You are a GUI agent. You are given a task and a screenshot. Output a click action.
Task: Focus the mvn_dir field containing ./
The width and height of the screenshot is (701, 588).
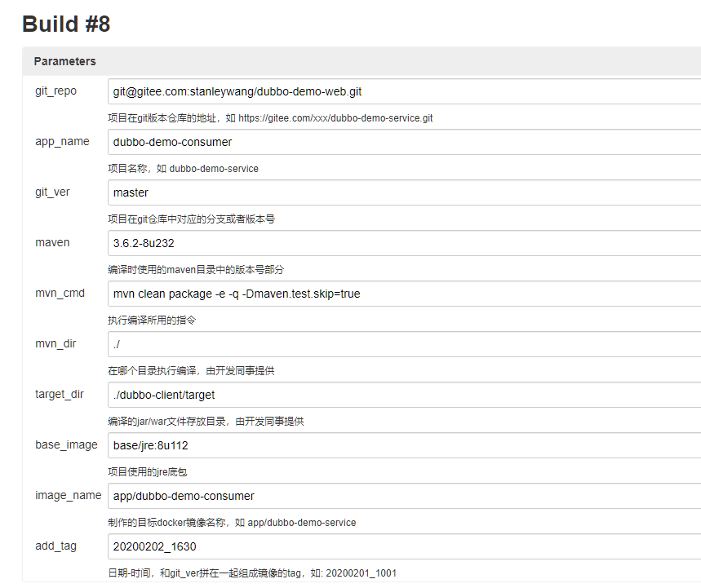coord(404,344)
